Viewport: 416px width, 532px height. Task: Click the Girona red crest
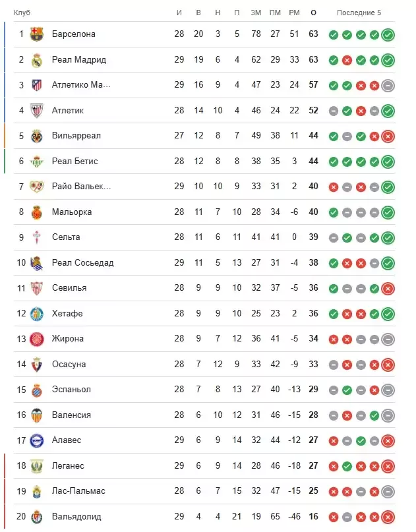click(x=37, y=339)
